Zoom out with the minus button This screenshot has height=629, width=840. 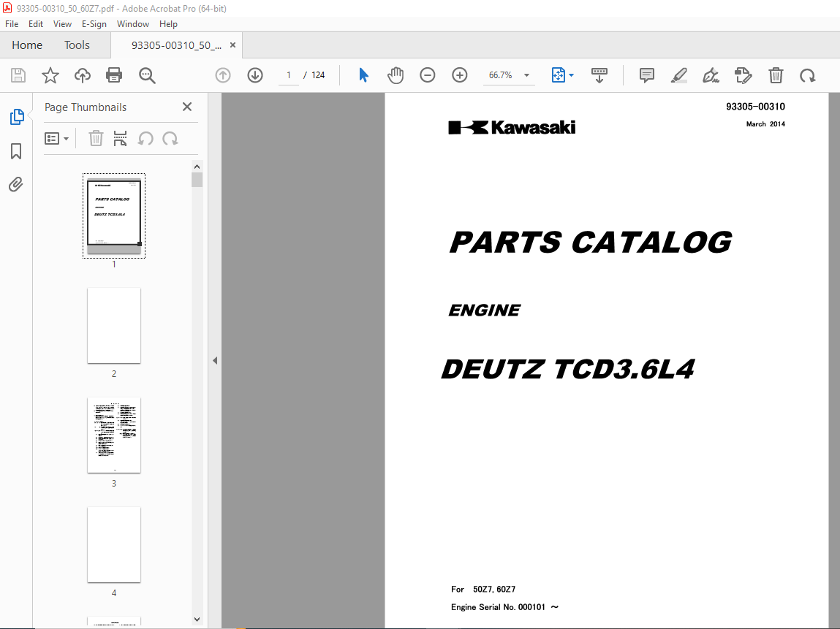tap(428, 75)
